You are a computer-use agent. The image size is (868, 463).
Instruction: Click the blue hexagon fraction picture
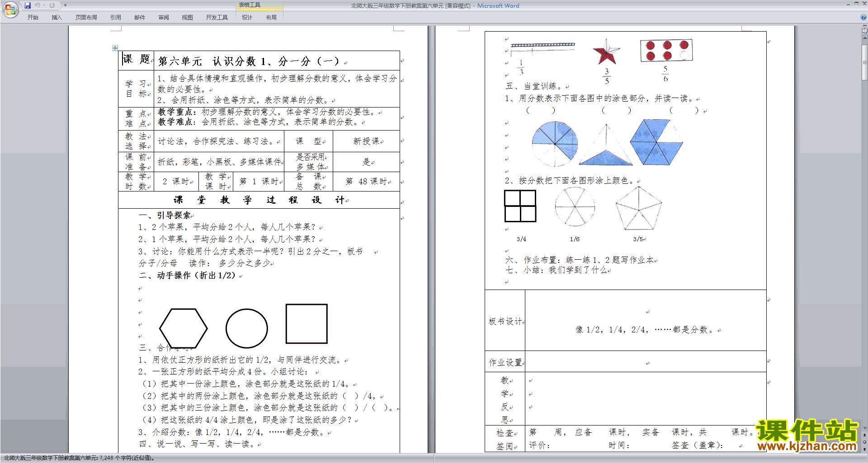click(x=656, y=142)
